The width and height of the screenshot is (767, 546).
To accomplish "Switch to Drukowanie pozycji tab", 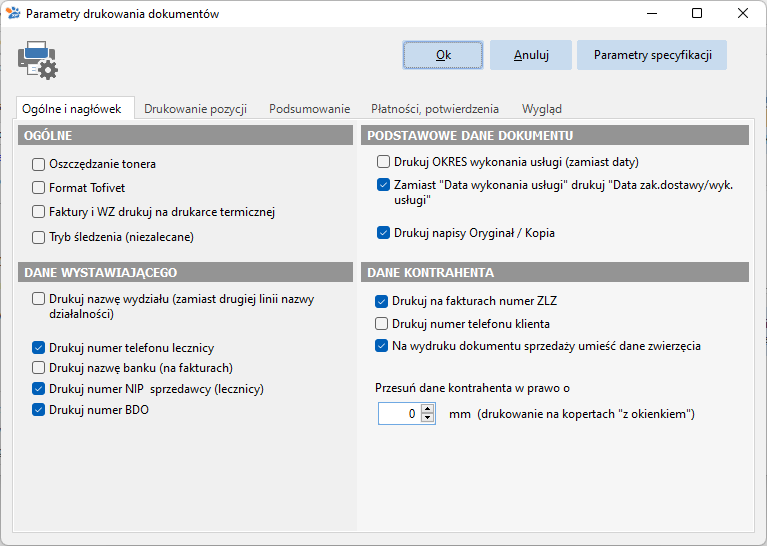I will point(195,109).
